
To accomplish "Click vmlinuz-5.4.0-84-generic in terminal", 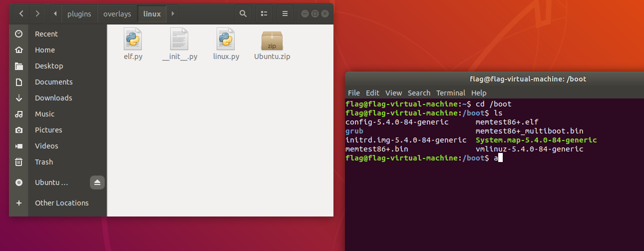I will point(530,149).
